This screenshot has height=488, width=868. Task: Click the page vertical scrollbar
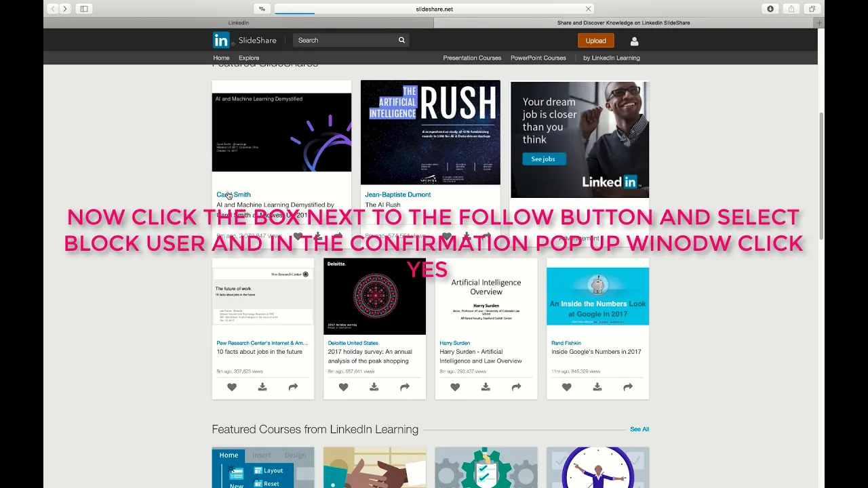821,175
